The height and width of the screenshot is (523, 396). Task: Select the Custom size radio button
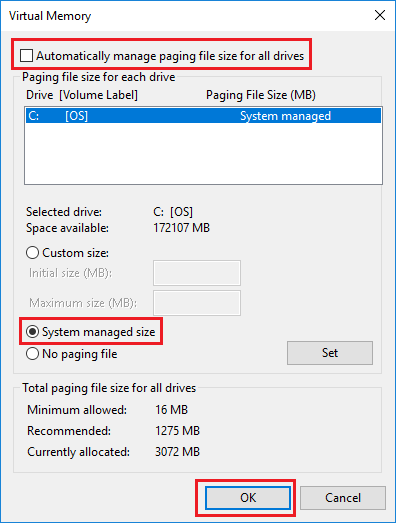click(x=32, y=253)
